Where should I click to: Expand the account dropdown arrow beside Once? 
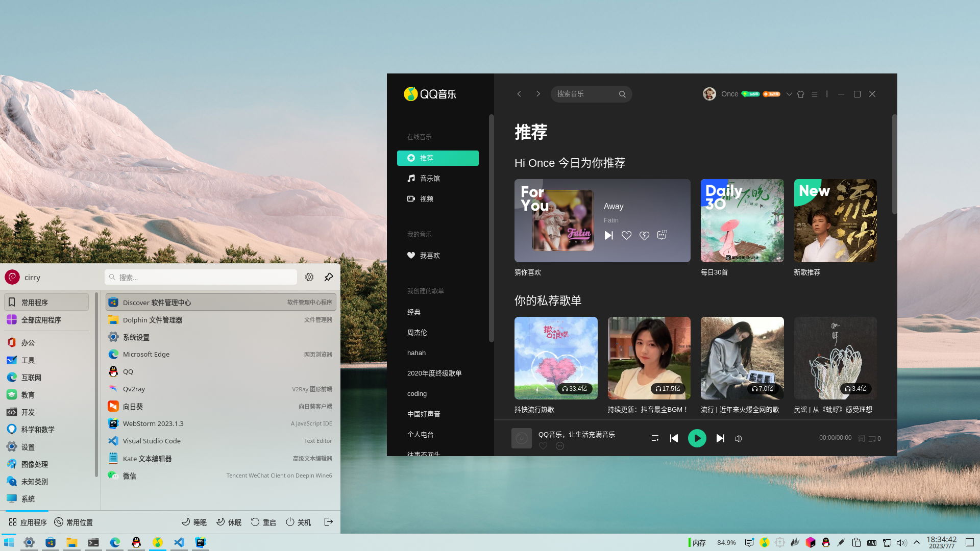(789, 94)
